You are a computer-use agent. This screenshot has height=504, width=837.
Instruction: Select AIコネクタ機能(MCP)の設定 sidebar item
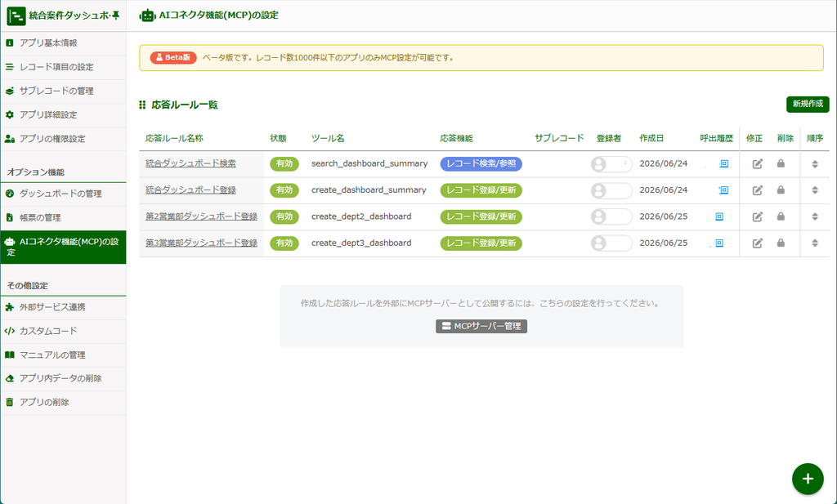64,247
